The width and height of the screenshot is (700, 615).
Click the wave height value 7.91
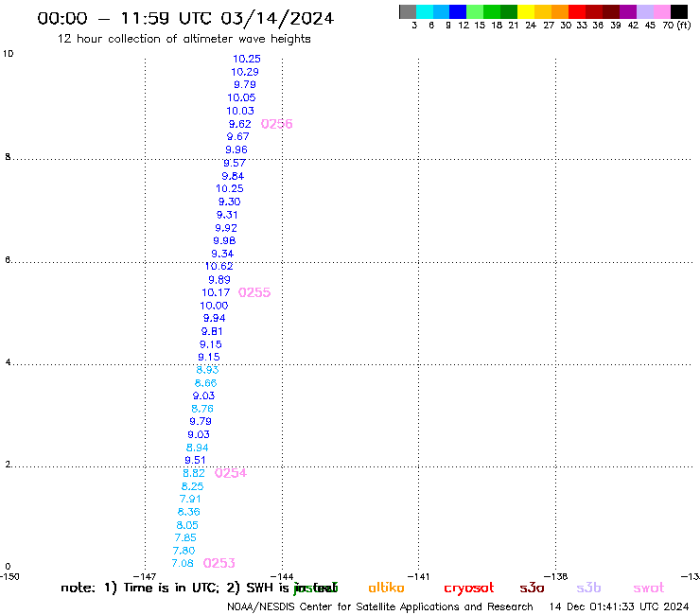point(190,499)
